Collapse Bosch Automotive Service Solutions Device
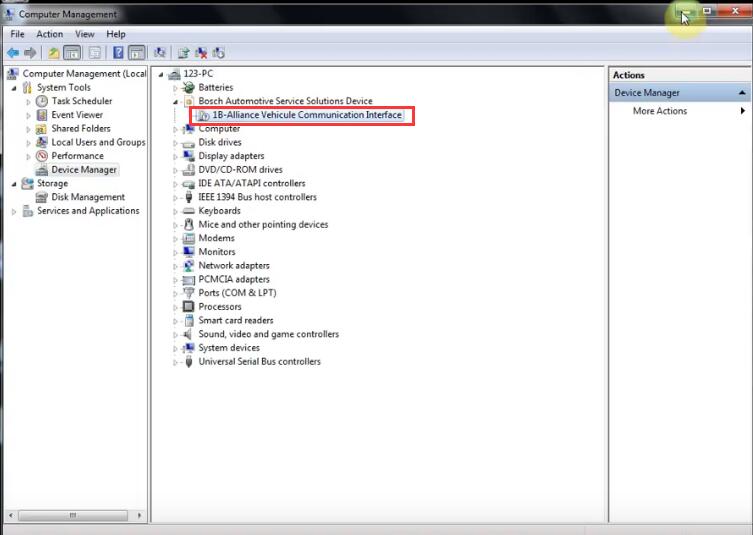 click(x=175, y=101)
